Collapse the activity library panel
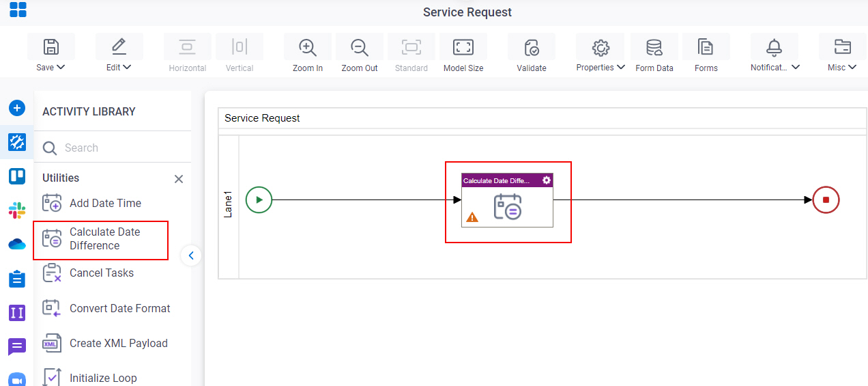Image resolution: width=868 pixels, height=386 pixels. pyautogui.click(x=191, y=256)
